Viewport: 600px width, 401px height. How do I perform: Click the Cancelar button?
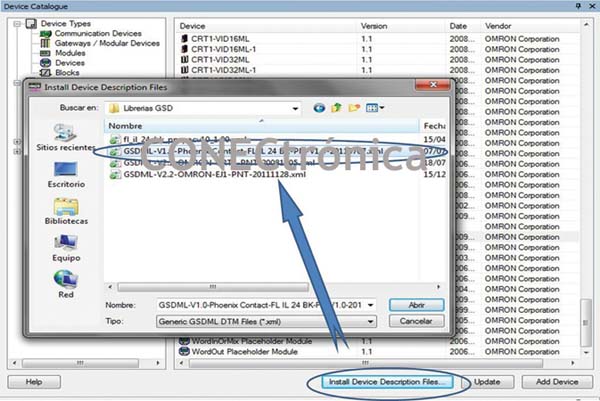click(416, 322)
